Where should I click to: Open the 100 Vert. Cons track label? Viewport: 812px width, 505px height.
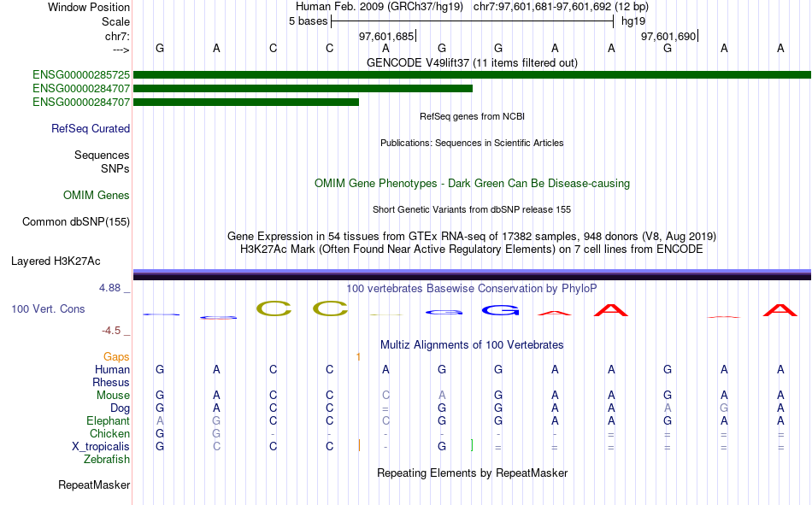point(48,308)
